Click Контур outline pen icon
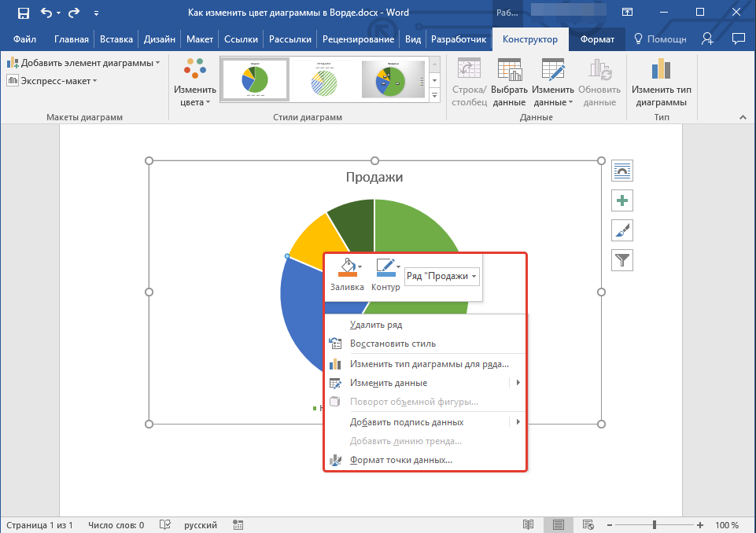This screenshot has height=533, width=756. coord(385,268)
